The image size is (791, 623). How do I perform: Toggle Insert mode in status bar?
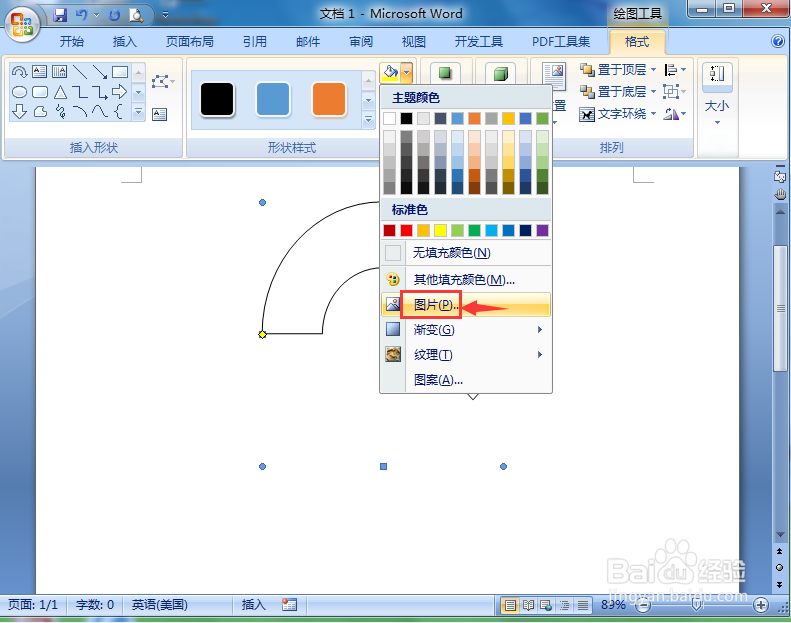coord(253,604)
